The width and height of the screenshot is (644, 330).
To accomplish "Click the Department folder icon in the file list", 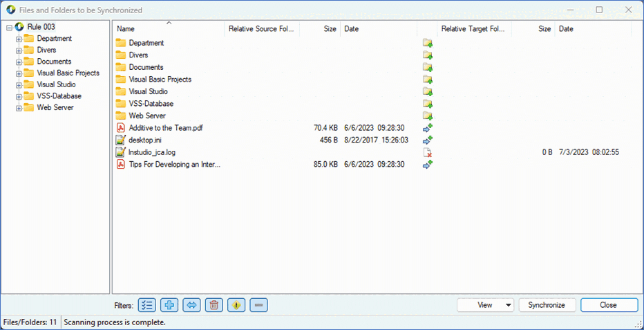I will pos(120,42).
